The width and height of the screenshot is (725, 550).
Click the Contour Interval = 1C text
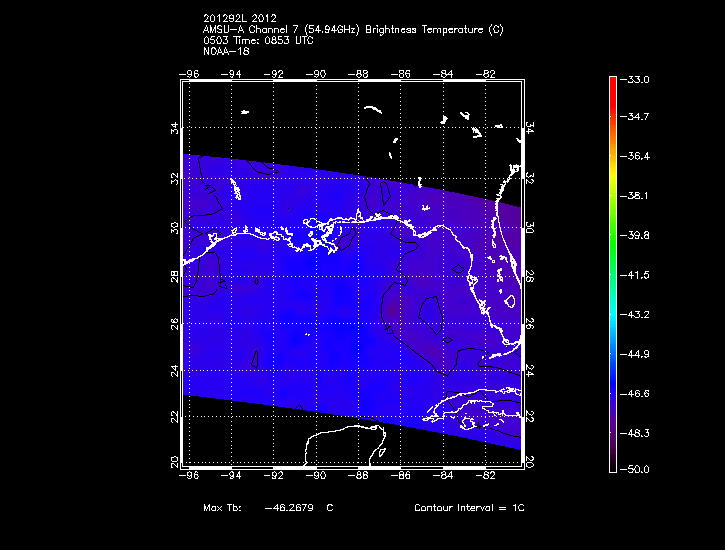(469, 507)
